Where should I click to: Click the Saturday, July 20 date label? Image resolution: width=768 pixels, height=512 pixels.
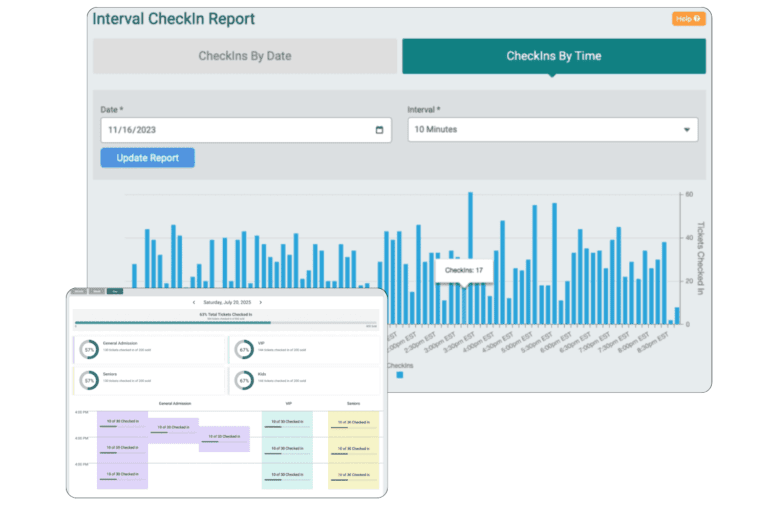pyautogui.click(x=227, y=301)
